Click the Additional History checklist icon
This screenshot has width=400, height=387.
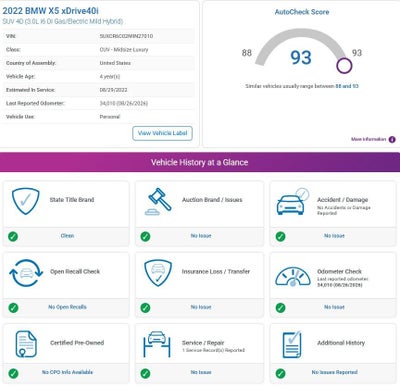point(292,345)
